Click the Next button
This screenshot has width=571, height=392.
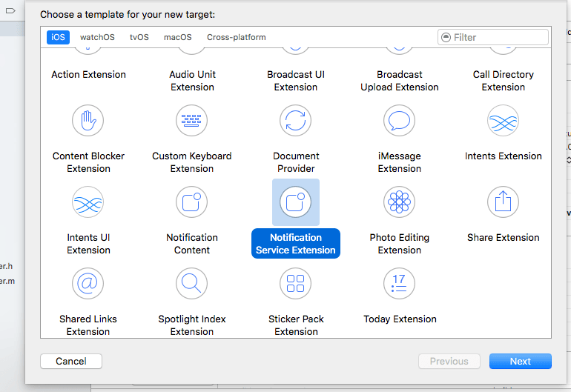point(520,362)
